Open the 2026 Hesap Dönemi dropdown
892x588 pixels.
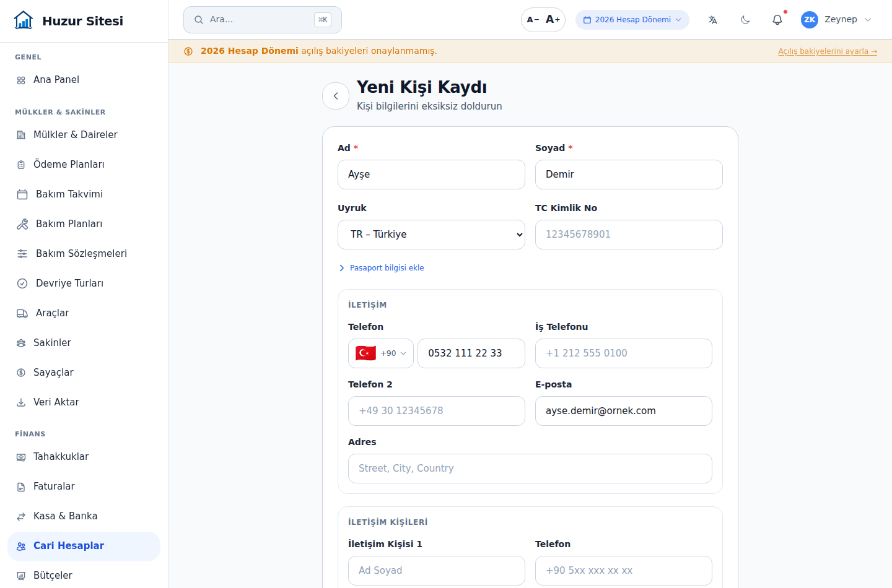pyautogui.click(x=632, y=20)
